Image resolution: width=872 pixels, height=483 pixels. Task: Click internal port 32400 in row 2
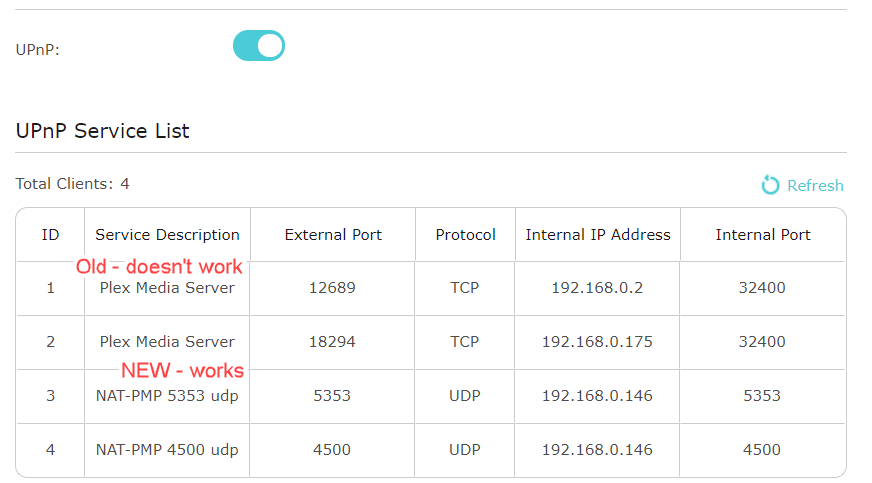tap(762, 342)
